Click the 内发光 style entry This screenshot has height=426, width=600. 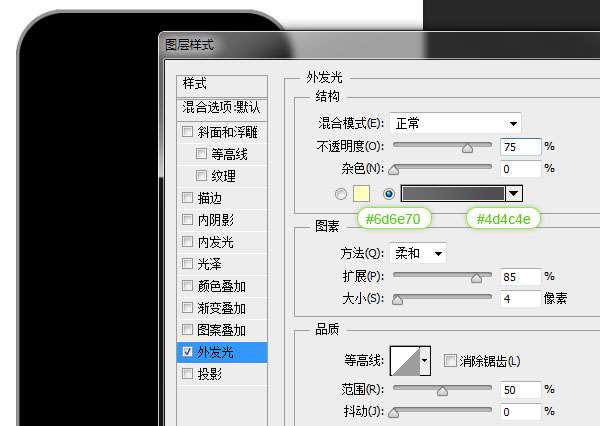(215, 242)
